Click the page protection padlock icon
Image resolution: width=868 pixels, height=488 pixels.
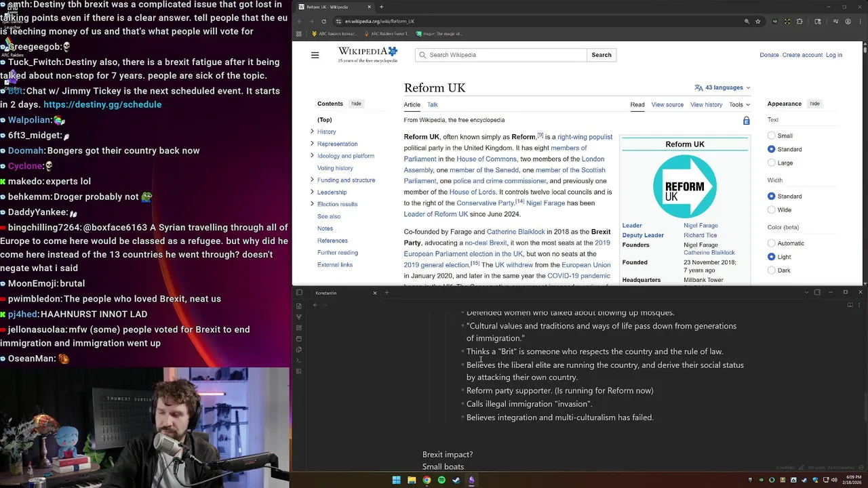pyautogui.click(x=746, y=121)
